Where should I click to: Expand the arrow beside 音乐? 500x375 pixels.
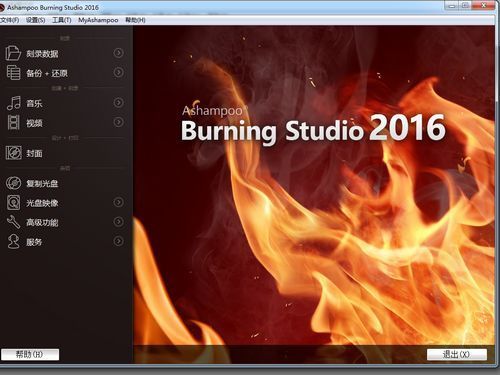pos(118,103)
